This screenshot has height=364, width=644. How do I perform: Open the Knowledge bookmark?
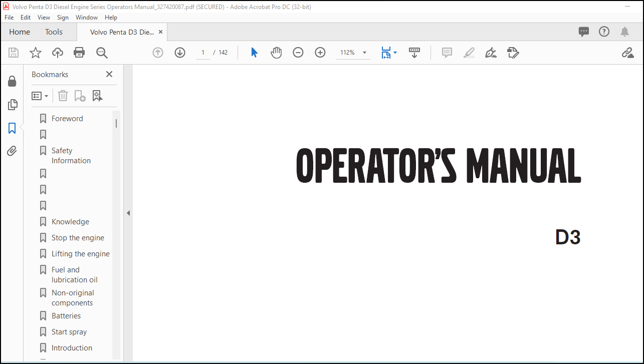[x=70, y=222]
